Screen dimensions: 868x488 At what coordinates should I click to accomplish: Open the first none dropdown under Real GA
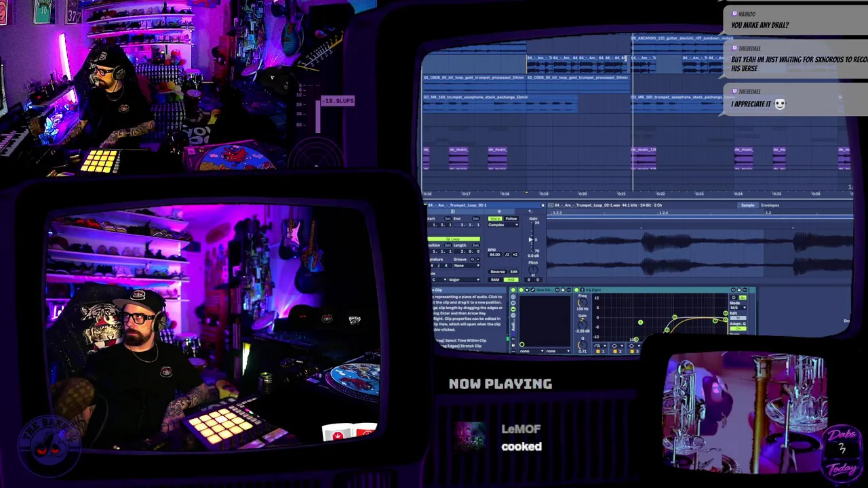tap(532, 351)
